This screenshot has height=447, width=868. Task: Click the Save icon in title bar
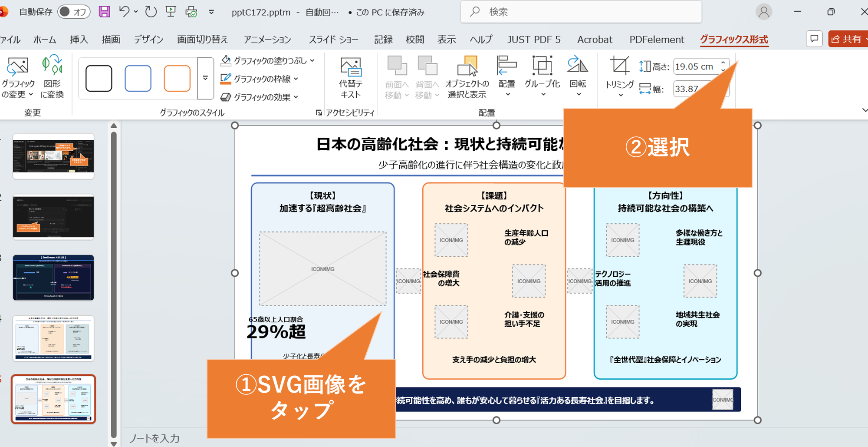click(104, 12)
